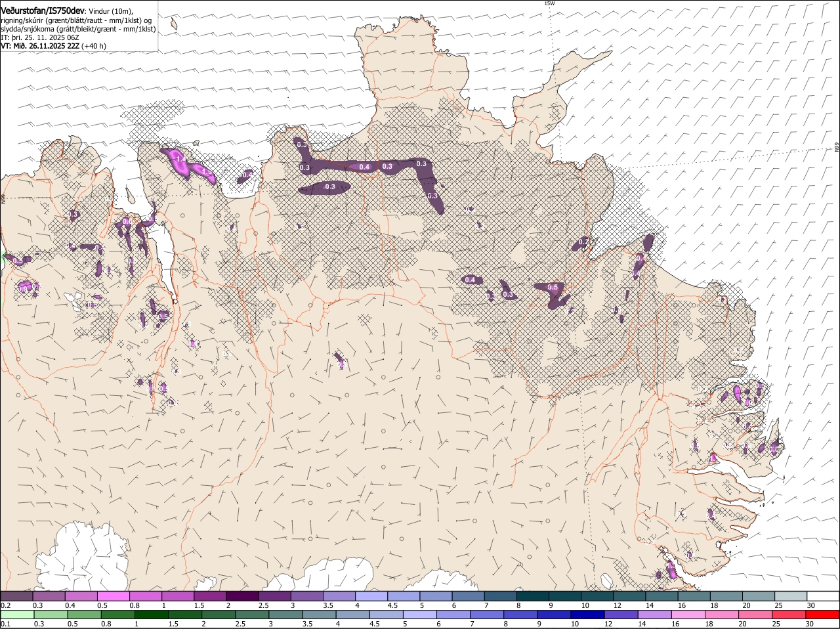The height and width of the screenshot is (629, 840).
Task: Select the darkest purple swatch between 2 and 2.5
Action: [242, 596]
